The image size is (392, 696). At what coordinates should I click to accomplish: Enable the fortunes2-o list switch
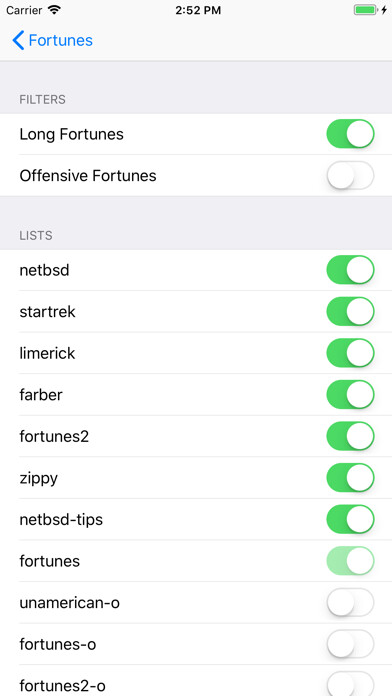(350, 684)
